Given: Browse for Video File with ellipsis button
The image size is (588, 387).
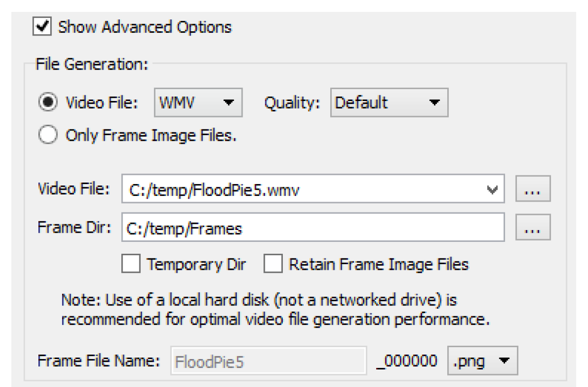Looking at the screenshot, I should (x=533, y=189).
